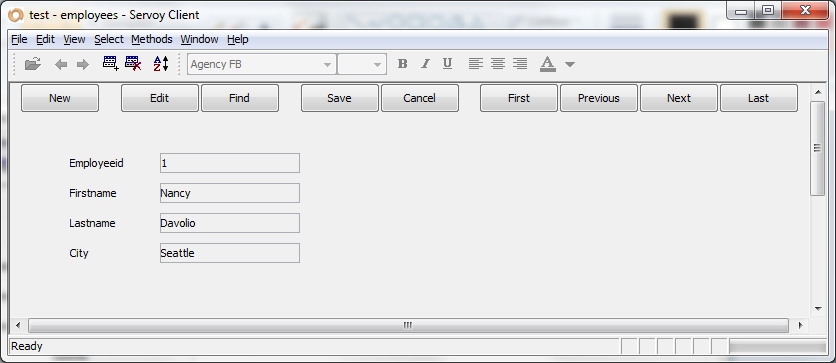The height and width of the screenshot is (363, 836).
Task: Click the delete record toolbar icon
Action: [x=133, y=64]
